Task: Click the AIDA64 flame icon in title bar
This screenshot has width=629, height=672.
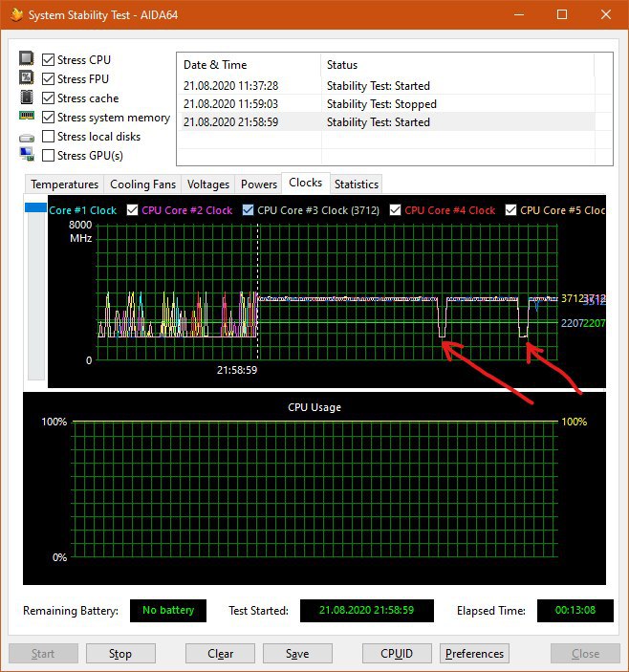Action: point(16,15)
